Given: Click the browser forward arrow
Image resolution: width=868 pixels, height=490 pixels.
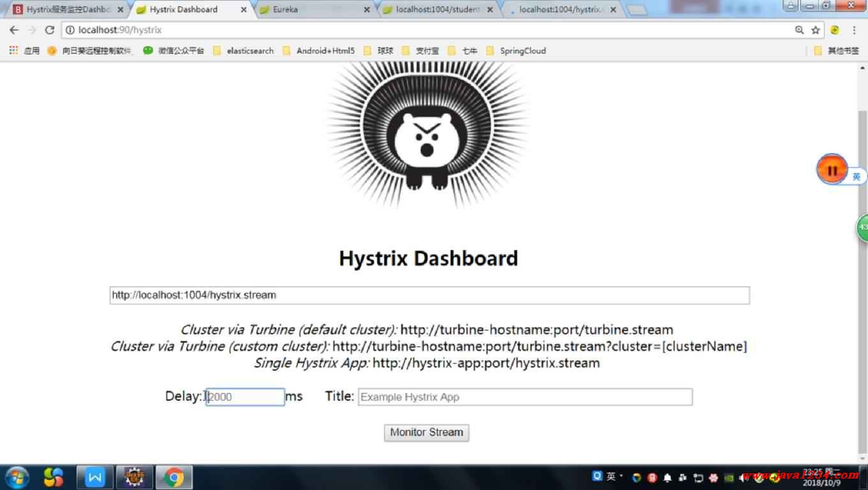Looking at the screenshot, I should coord(32,30).
